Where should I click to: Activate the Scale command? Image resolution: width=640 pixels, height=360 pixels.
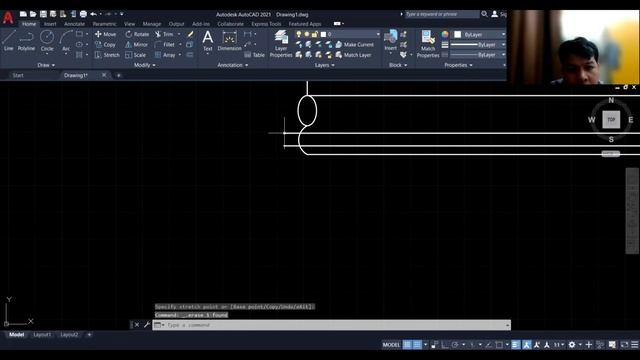point(136,55)
